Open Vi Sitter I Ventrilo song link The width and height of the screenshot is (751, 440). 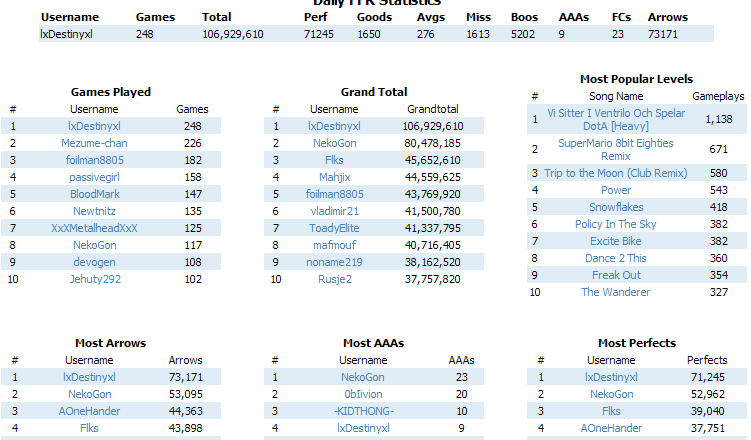tap(616, 120)
